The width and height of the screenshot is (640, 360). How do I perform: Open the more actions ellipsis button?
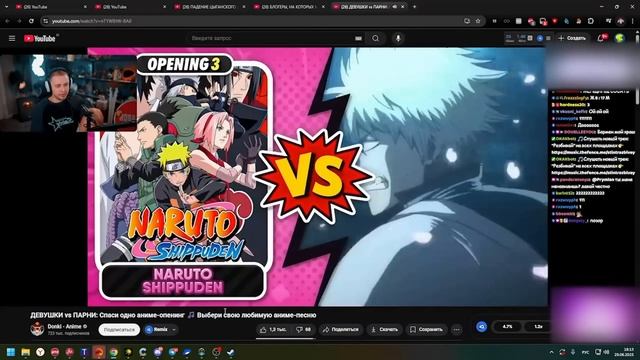457,329
